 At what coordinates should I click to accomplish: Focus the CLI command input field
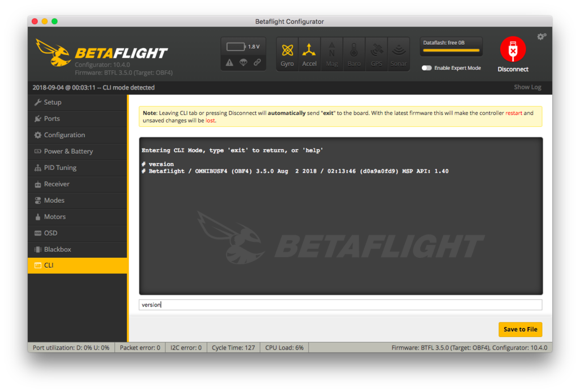(x=340, y=305)
